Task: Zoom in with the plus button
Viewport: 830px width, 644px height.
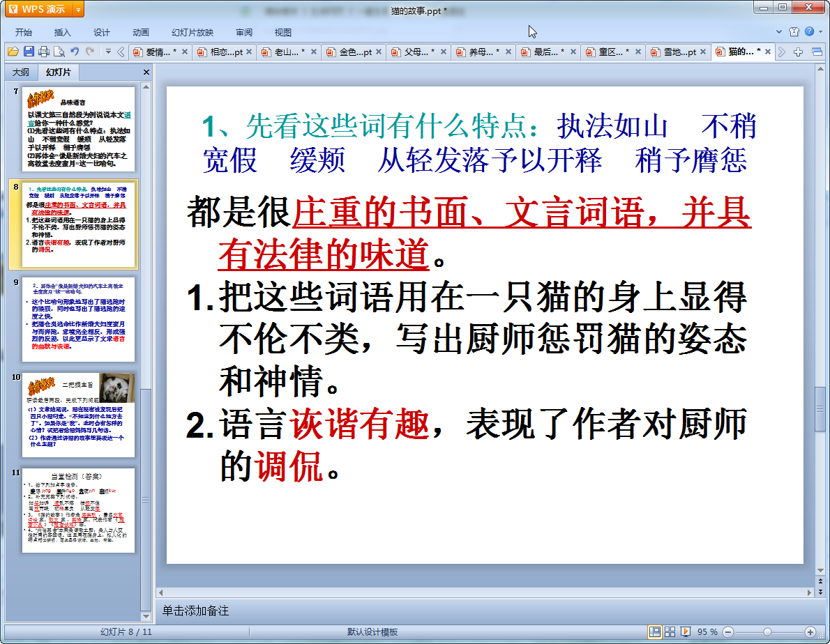Action: pos(810,632)
